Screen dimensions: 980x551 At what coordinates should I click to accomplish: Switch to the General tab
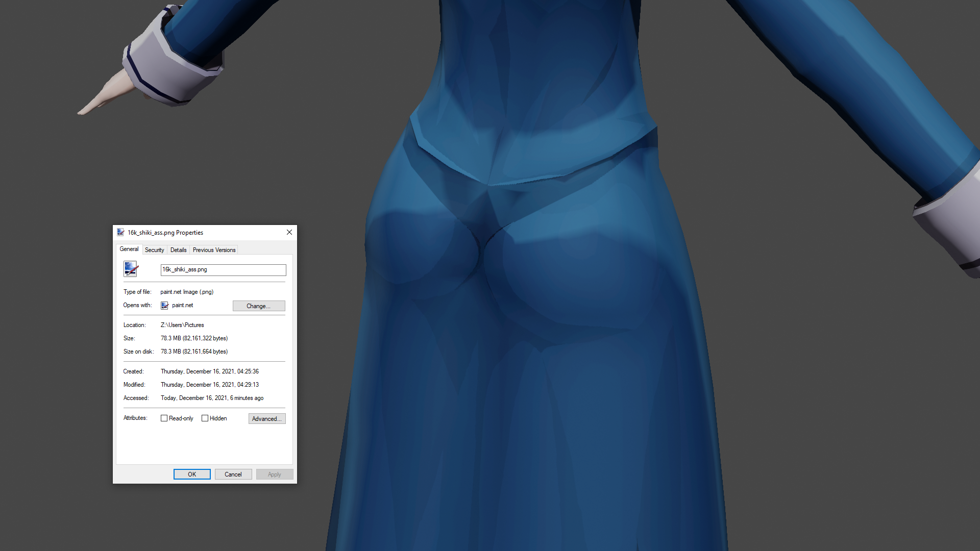click(x=129, y=249)
